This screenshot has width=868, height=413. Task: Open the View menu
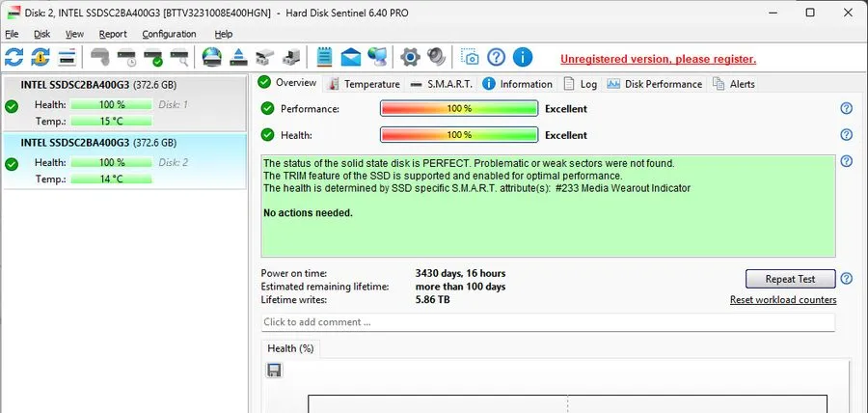click(x=74, y=35)
